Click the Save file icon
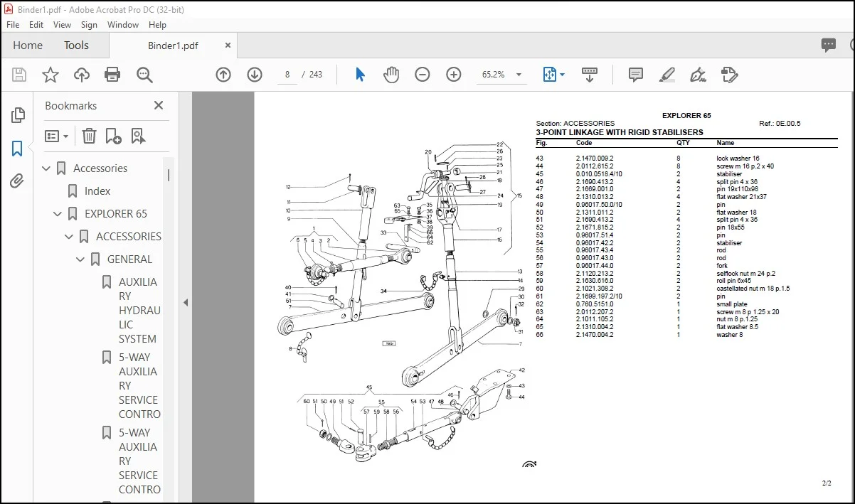 click(19, 75)
